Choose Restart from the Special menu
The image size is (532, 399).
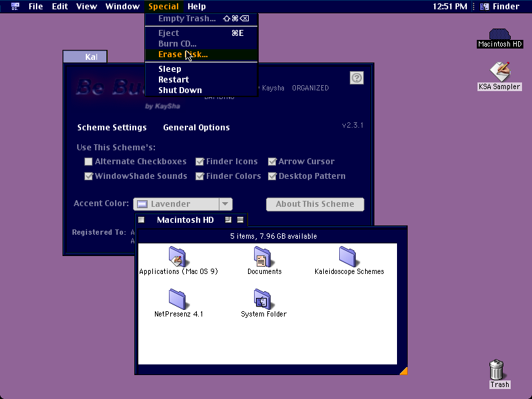coord(201,79)
